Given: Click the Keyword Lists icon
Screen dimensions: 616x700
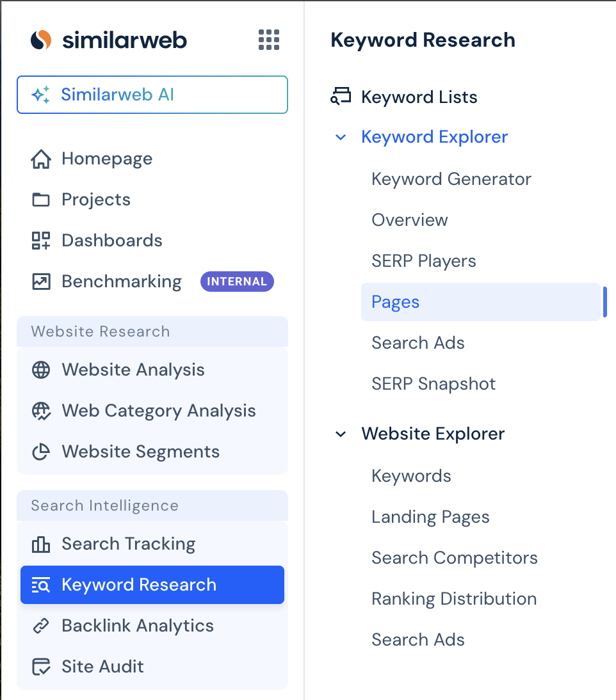Looking at the screenshot, I should (x=341, y=97).
